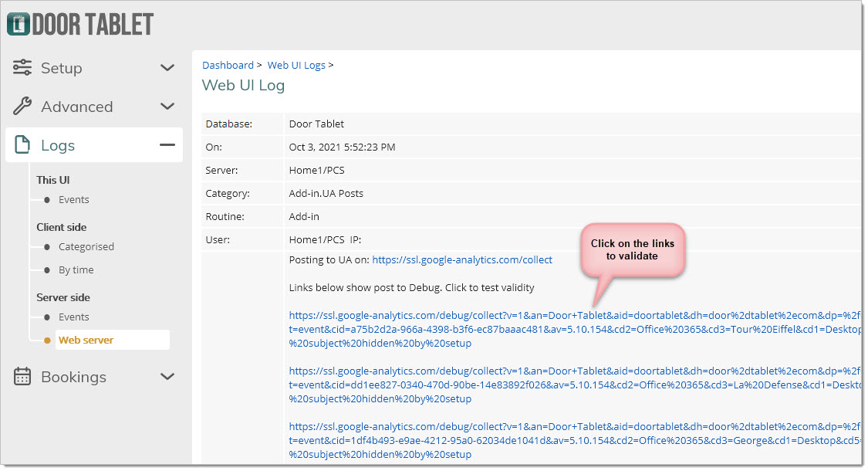Click the Logs document icon
This screenshot has width=868, height=471.
(22, 145)
